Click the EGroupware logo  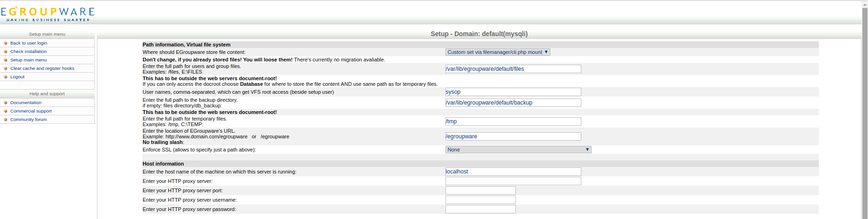point(48,14)
